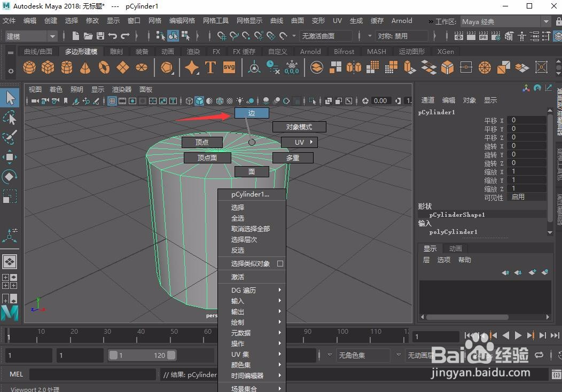Viewport: 562px width, 392px height.
Task: Toggle viewport grid display icon
Action: [x=112, y=101]
